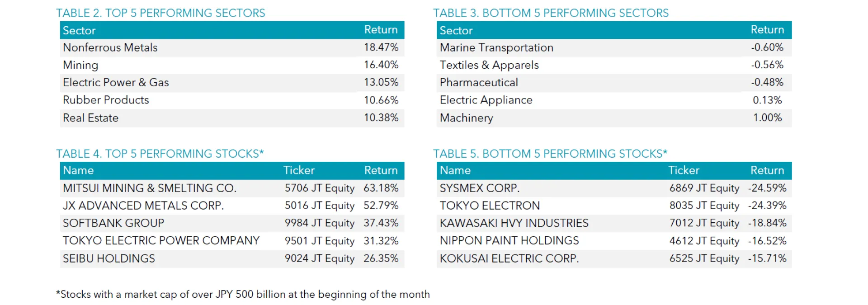Click ticker 8035 JT Equity for Tokyo Electron
868x305 pixels.
(x=704, y=206)
